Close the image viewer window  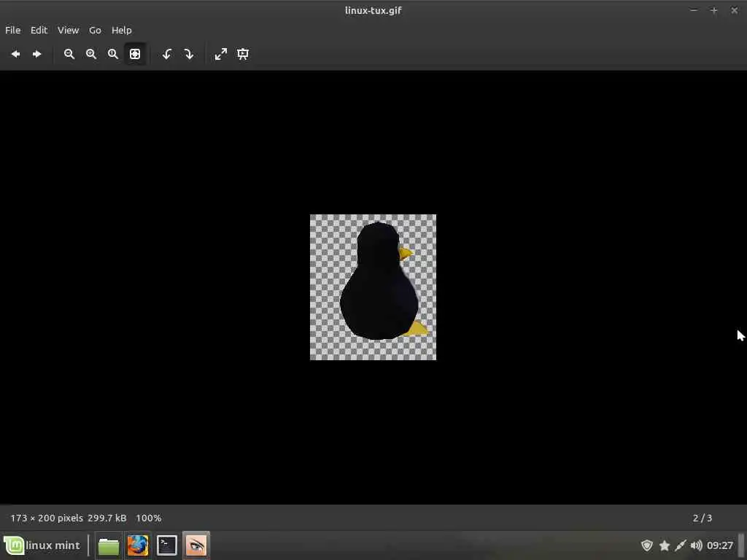[734, 10]
